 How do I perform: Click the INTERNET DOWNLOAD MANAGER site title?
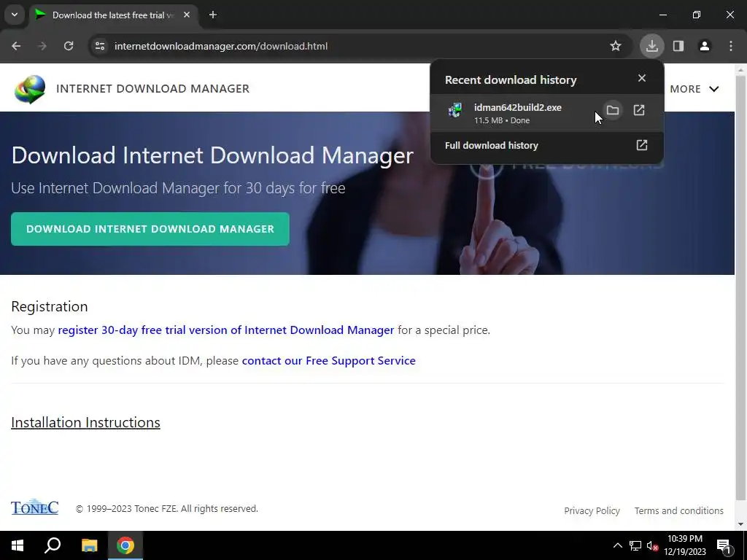152,88
